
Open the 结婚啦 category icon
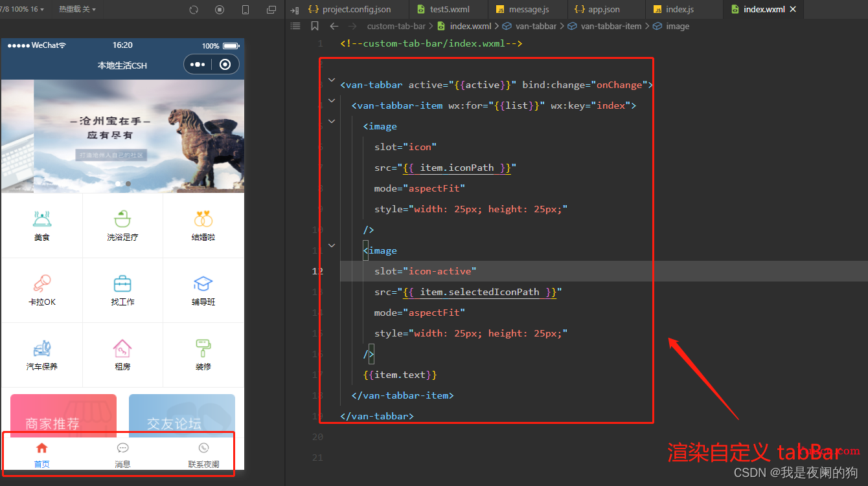pyautogui.click(x=203, y=219)
